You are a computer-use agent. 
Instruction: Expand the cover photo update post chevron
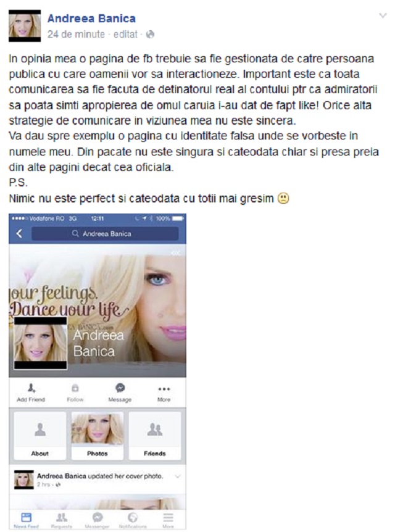tap(177, 476)
